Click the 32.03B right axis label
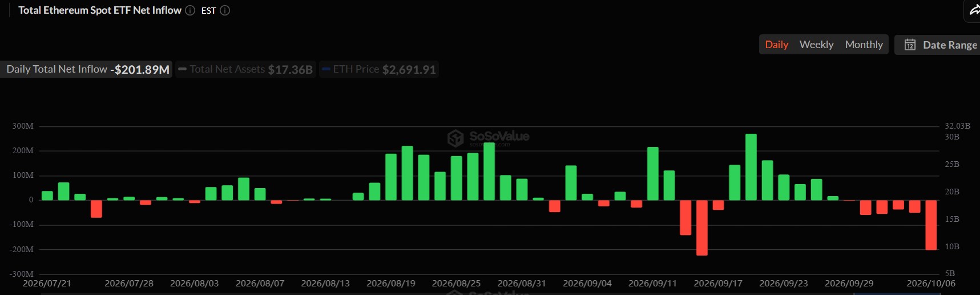The width and height of the screenshot is (980, 295). [957, 126]
